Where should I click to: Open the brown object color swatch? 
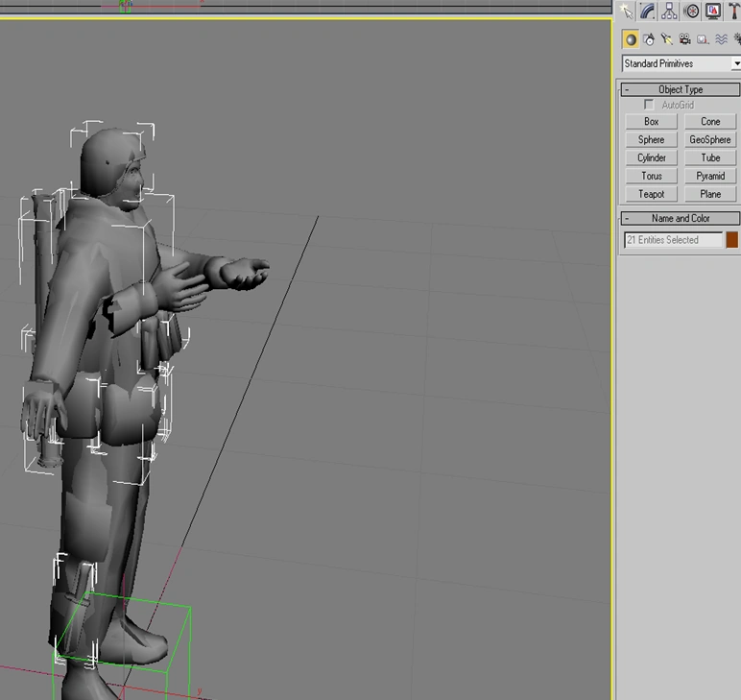tap(732, 240)
